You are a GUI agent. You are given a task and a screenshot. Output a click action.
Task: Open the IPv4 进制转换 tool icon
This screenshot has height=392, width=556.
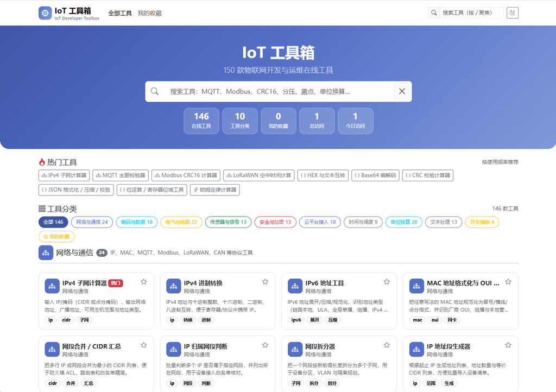173,286
